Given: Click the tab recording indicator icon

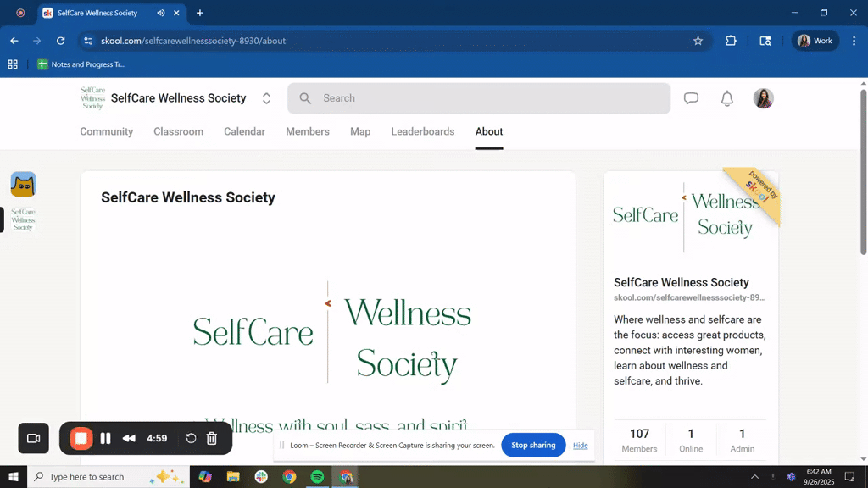Looking at the screenshot, I should click(20, 13).
